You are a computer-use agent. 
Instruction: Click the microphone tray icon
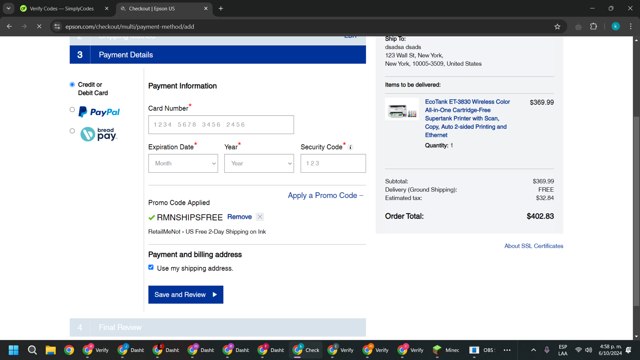click(547, 350)
